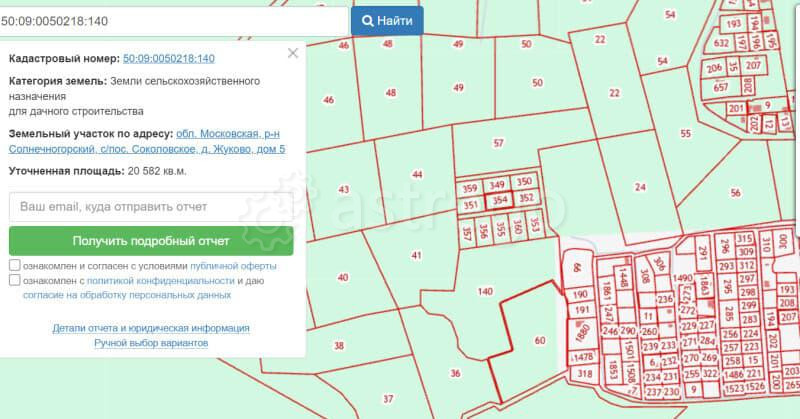
Task: Open политикой конфиденциальности link
Action: pyautogui.click(x=161, y=281)
